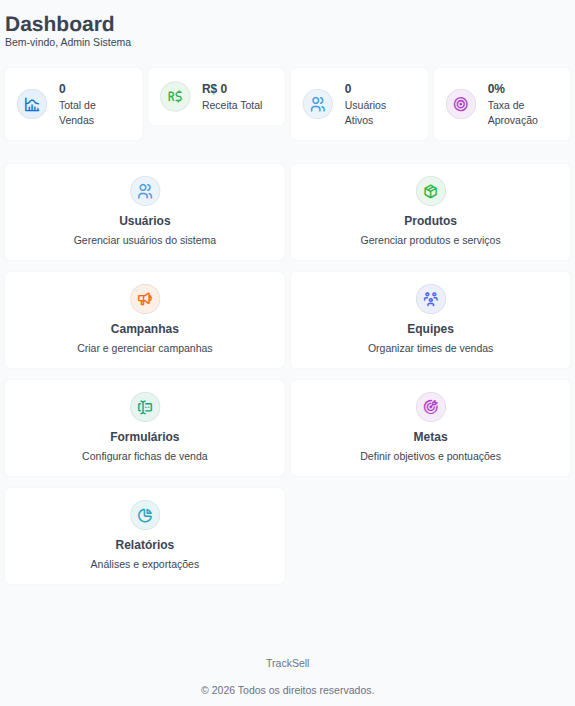The image size is (575, 706).
Task: Click the 'Total de Vendas' stat label
Action: point(77,113)
